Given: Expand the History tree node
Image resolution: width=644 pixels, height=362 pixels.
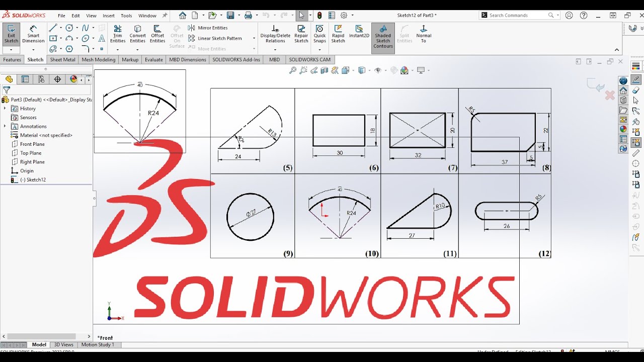Looking at the screenshot, I should [5, 109].
